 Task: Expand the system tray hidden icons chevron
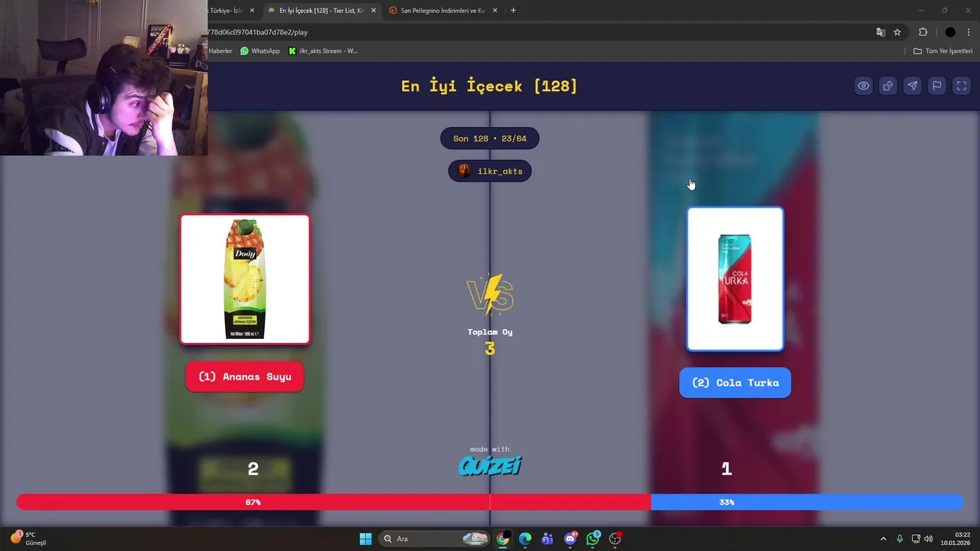[x=883, y=539]
